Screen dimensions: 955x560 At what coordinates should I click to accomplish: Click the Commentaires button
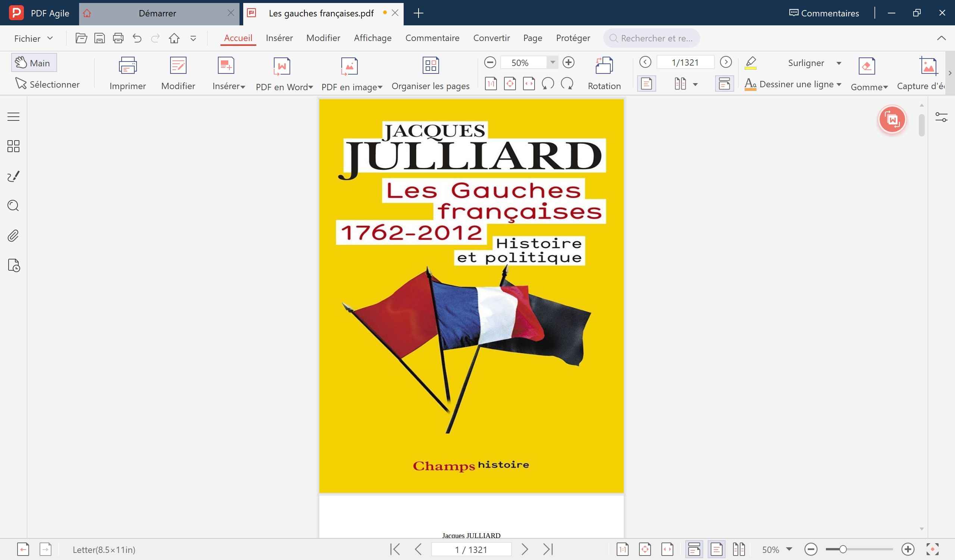click(824, 13)
